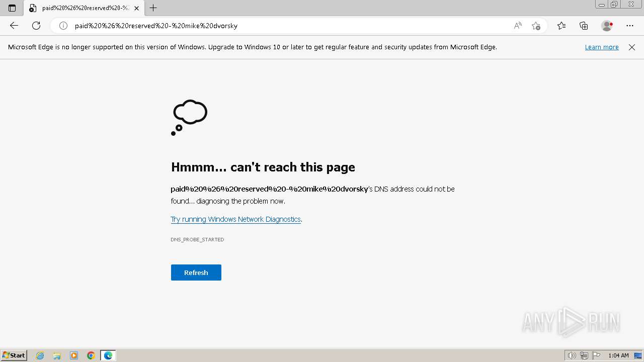
Task: Open File Explorer folder taskbar icon
Action: [x=57, y=355]
